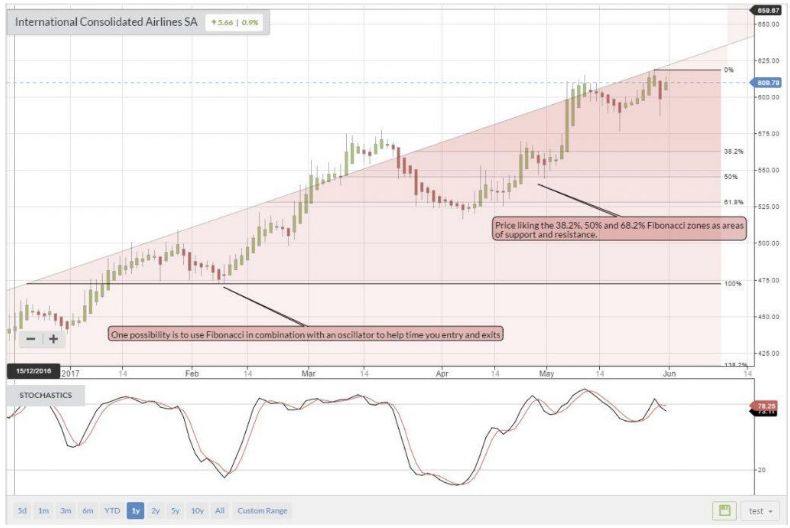This screenshot has width=790, height=528.
Task: Open the test template dropdown
Action: coord(760,511)
